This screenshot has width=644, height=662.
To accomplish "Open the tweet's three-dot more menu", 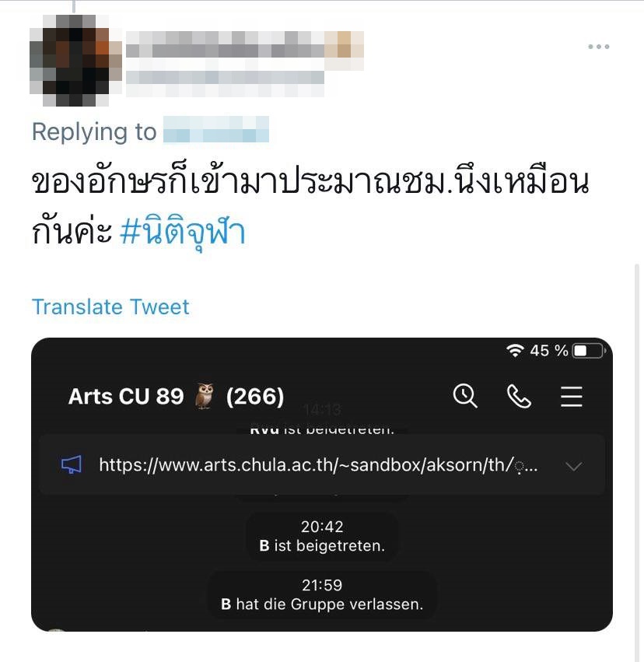I will point(598,47).
